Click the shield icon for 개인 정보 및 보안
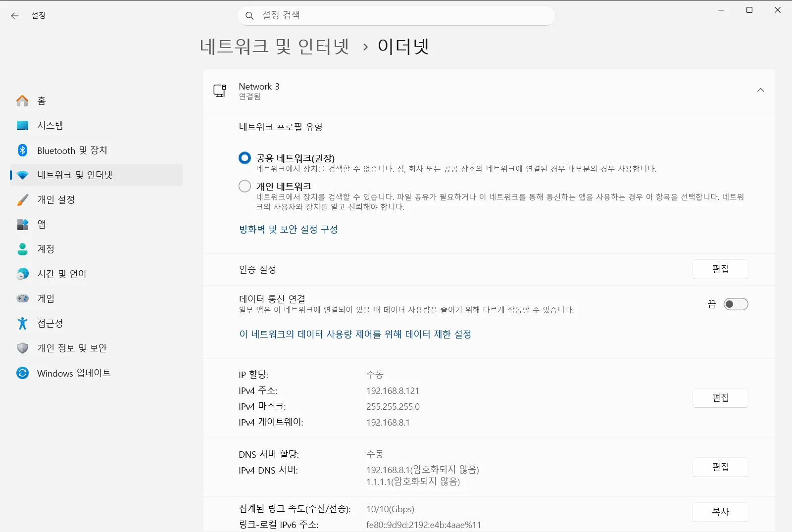792x532 pixels. click(x=22, y=348)
